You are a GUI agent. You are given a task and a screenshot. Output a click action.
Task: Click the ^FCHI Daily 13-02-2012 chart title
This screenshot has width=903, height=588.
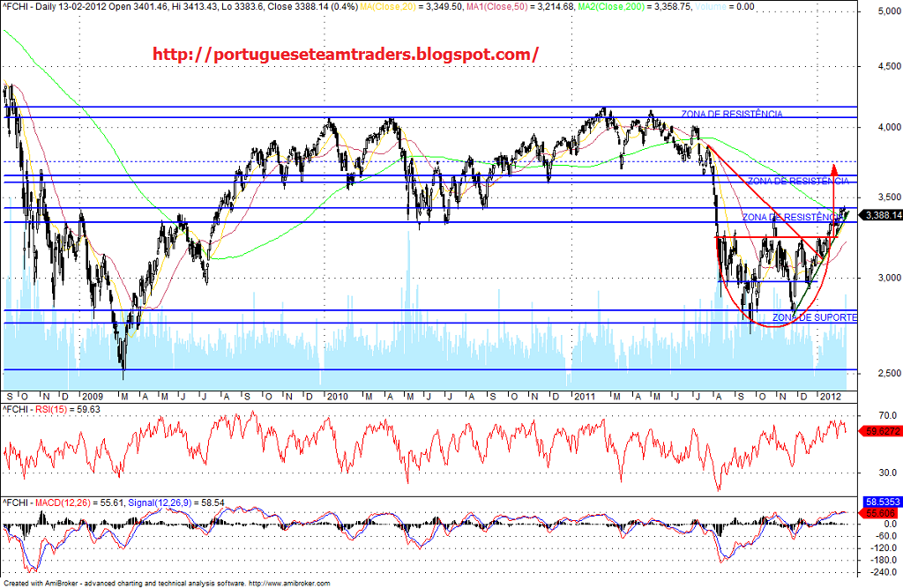[x=54, y=7]
